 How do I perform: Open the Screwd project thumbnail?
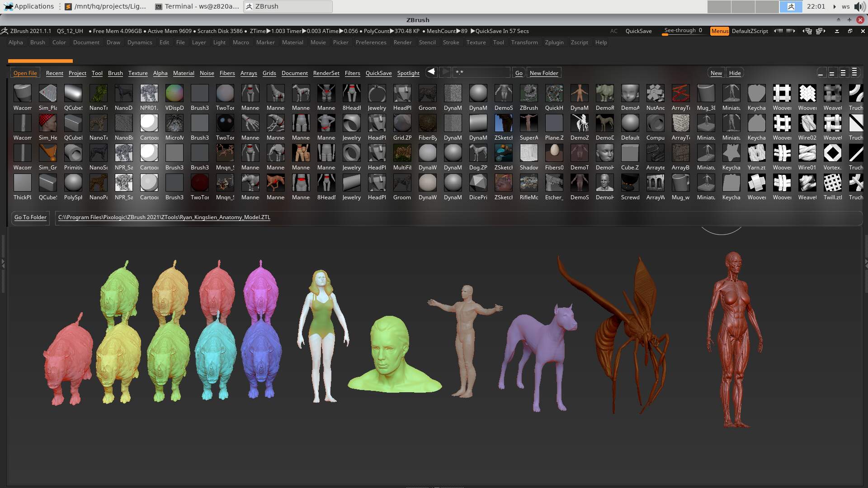[x=630, y=183]
